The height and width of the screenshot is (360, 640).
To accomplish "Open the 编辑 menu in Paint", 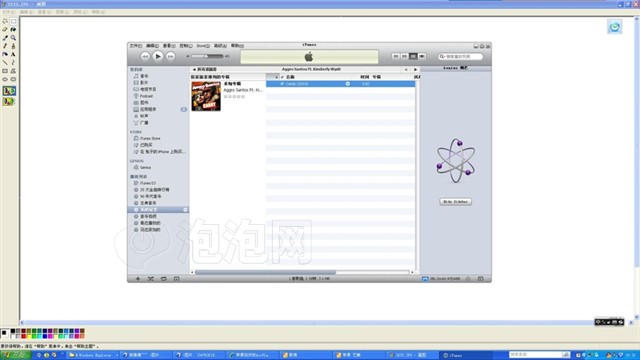I will point(27,12).
